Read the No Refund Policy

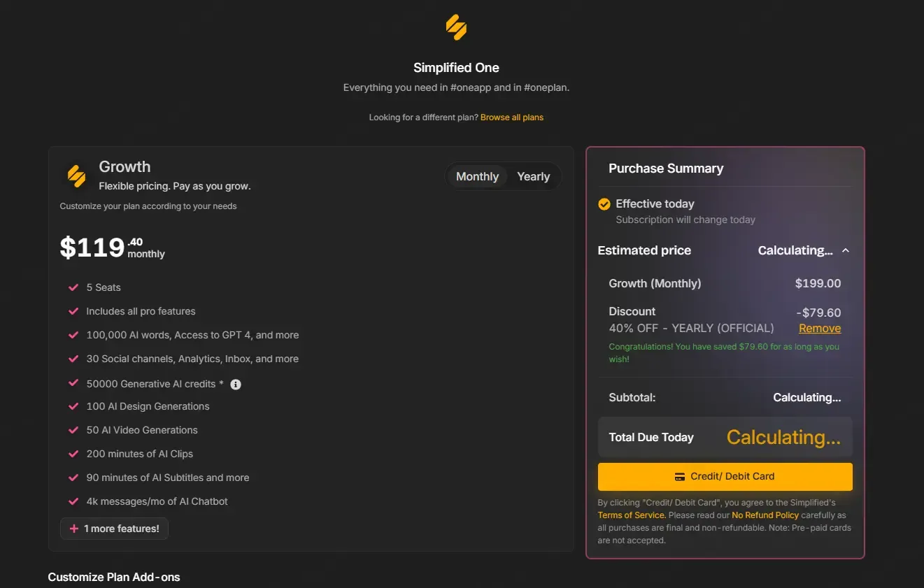click(x=765, y=515)
